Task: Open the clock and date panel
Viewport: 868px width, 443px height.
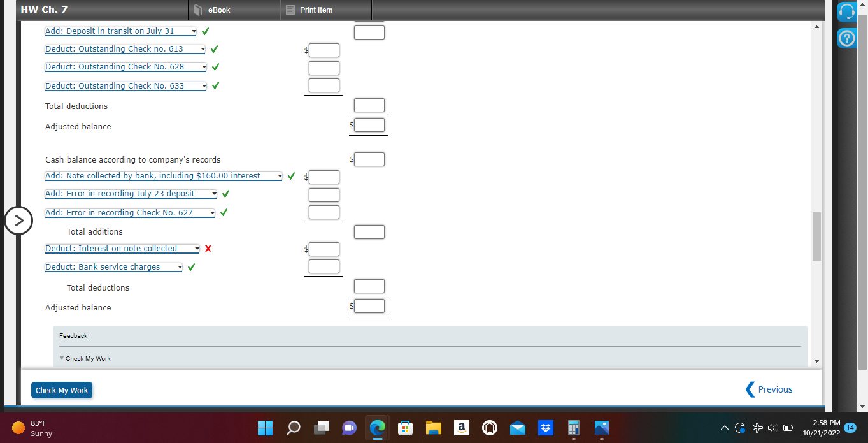Action: (822, 428)
